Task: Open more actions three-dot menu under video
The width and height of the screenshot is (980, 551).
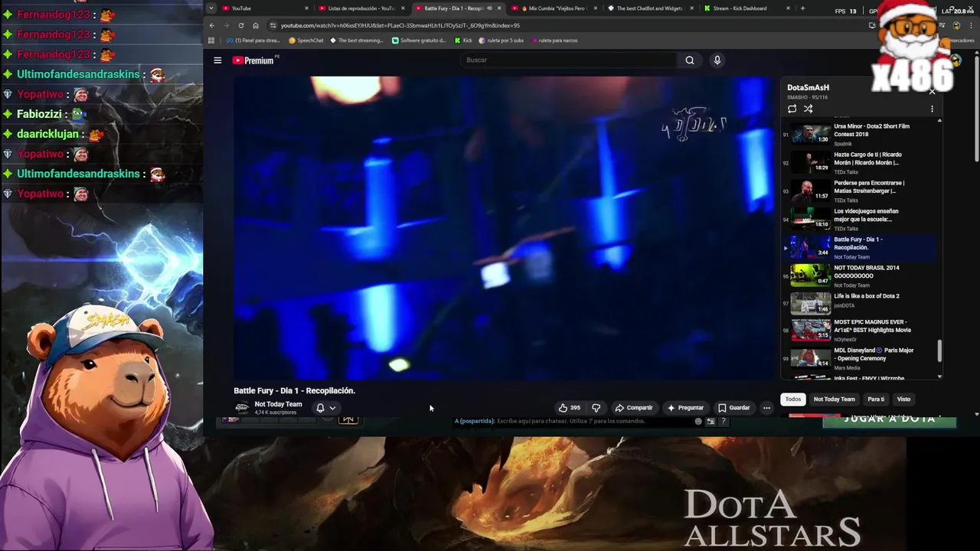Action: [766, 408]
